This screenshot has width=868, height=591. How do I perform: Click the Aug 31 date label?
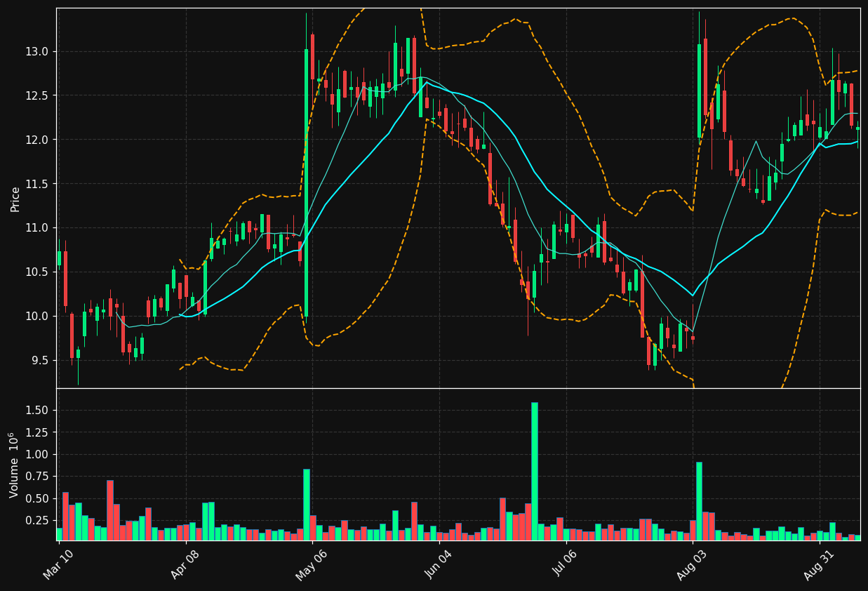[820, 564]
